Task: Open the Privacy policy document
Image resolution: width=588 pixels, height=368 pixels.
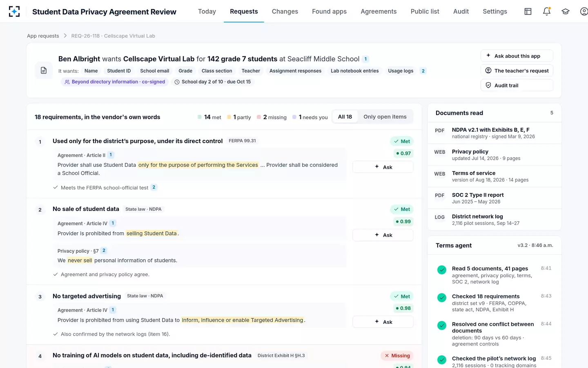Action: (494, 155)
